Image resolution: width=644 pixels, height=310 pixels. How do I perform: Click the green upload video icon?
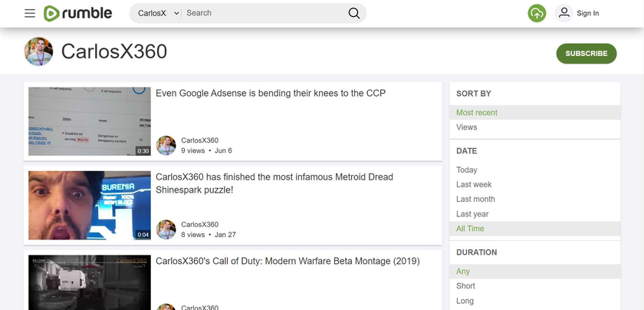pos(537,13)
